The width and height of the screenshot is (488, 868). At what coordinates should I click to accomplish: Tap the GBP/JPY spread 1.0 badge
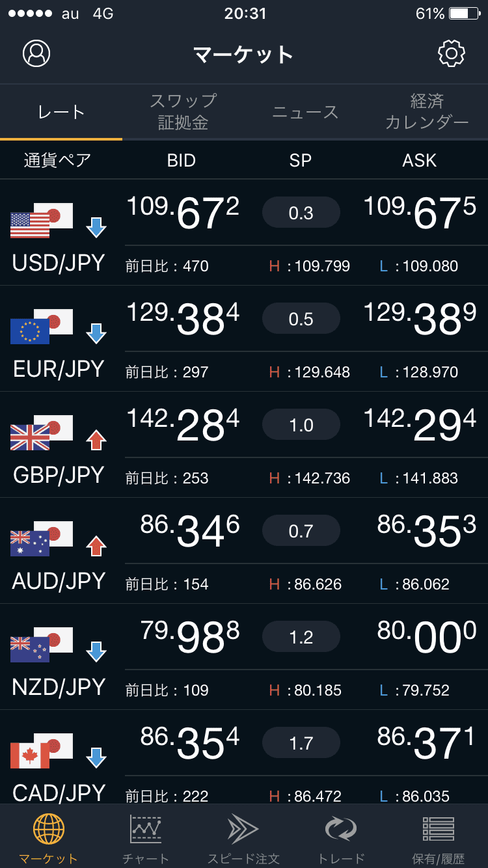click(301, 425)
